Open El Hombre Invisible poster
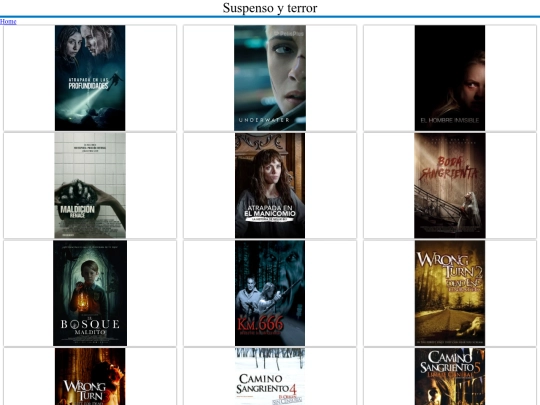 pos(450,78)
